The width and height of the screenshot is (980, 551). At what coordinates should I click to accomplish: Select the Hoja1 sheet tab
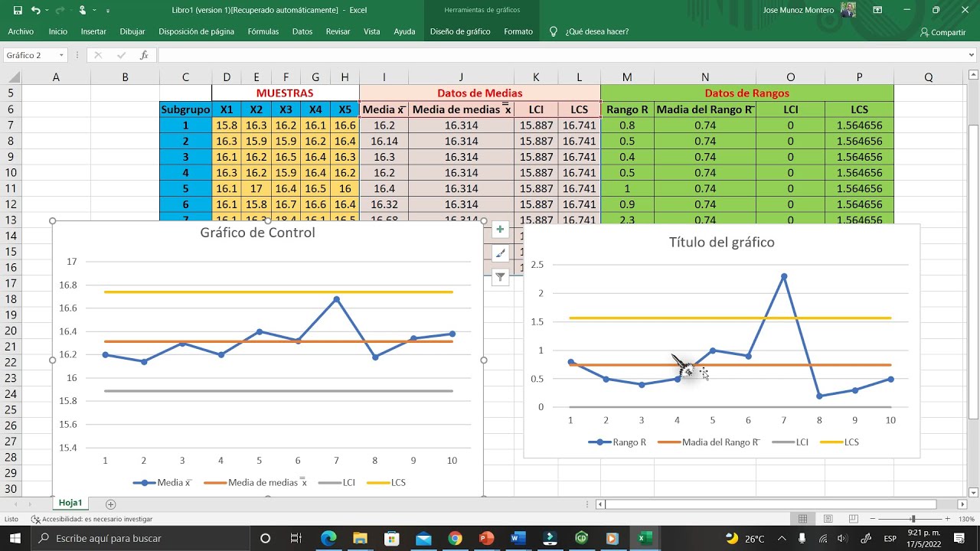pyautogui.click(x=70, y=503)
